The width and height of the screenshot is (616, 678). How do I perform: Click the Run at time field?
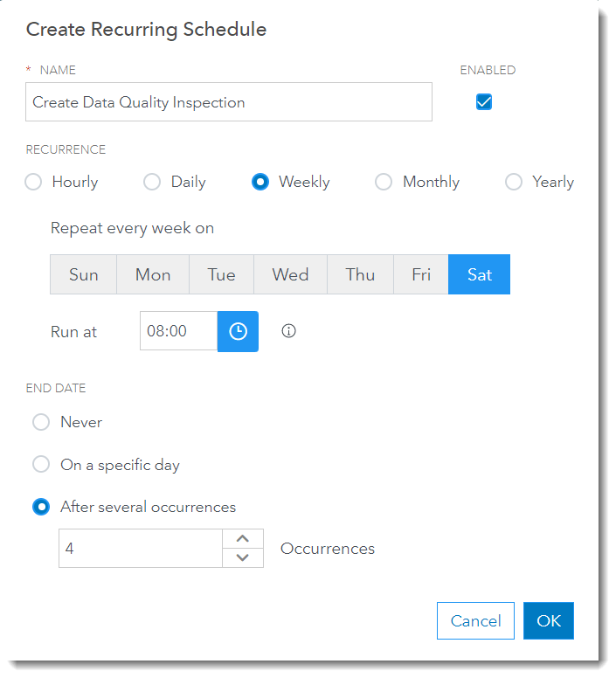point(178,331)
